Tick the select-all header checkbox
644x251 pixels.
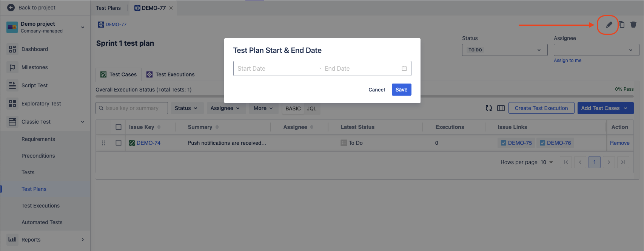tap(119, 127)
